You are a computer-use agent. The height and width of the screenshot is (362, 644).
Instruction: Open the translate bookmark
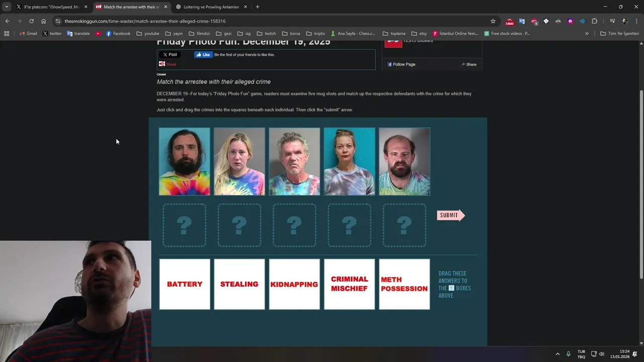tap(78, 34)
